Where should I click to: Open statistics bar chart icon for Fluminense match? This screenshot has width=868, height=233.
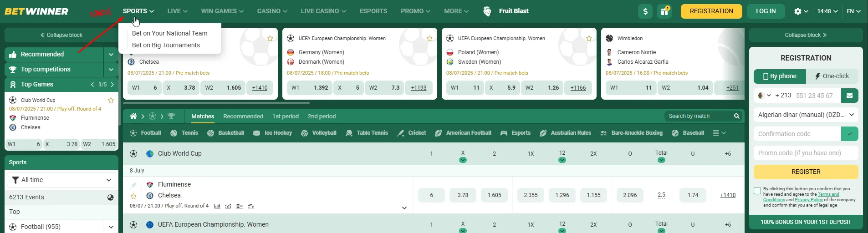(217, 206)
